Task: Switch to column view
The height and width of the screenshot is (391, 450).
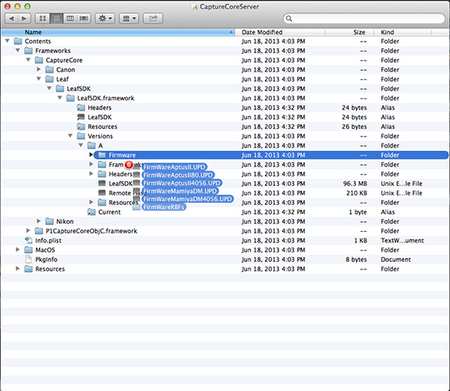Action: (70, 18)
